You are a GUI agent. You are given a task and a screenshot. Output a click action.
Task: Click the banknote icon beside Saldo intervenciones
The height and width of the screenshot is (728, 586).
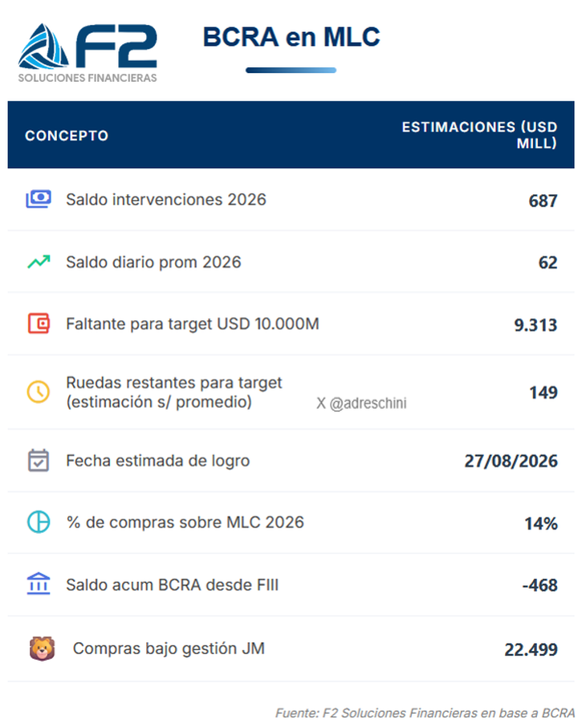point(39,199)
